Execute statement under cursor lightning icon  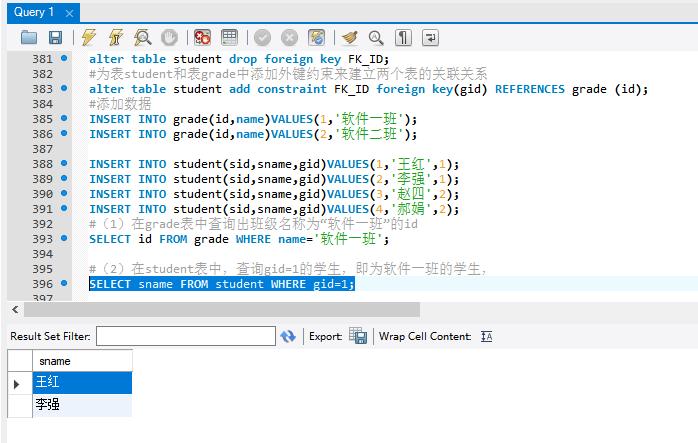[116, 37]
